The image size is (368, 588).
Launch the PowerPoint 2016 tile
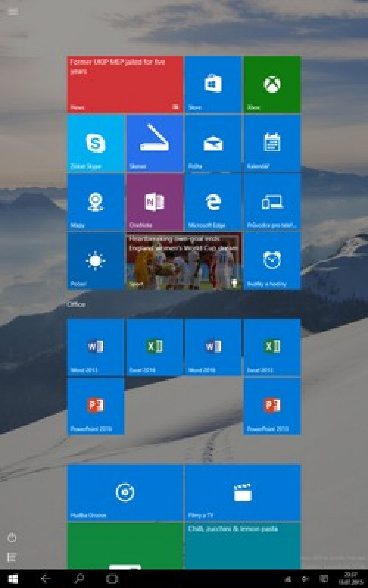pyautogui.click(x=96, y=406)
